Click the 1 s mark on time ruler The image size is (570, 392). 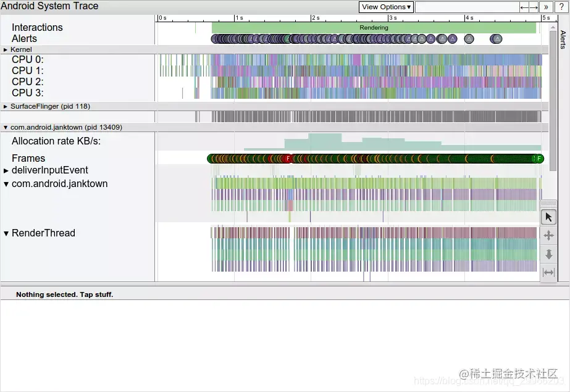(239, 18)
